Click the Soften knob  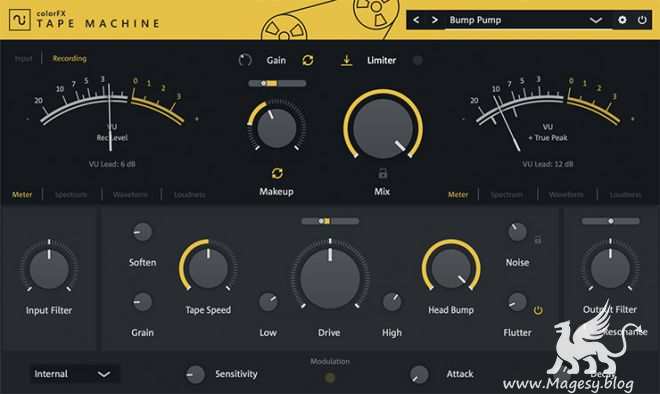coord(142,232)
